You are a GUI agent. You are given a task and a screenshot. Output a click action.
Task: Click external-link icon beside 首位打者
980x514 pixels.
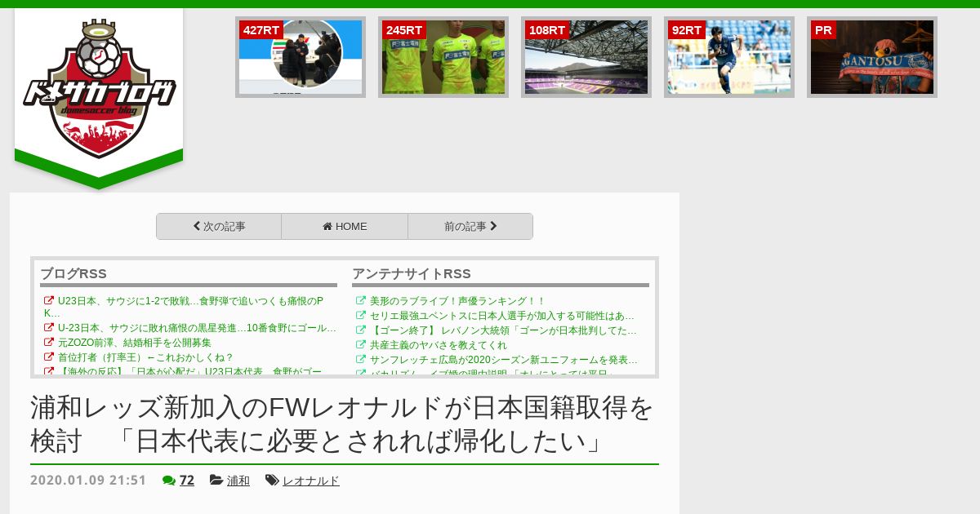(x=49, y=357)
